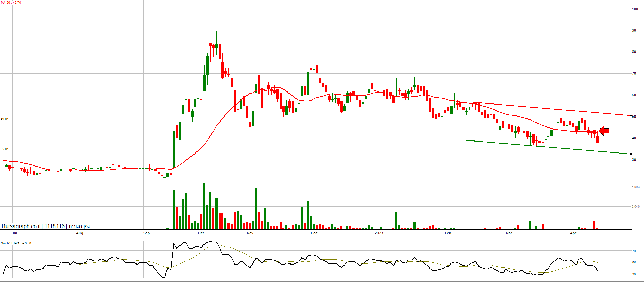Open the Bursagraph.co.il watermark link

tap(21, 226)
